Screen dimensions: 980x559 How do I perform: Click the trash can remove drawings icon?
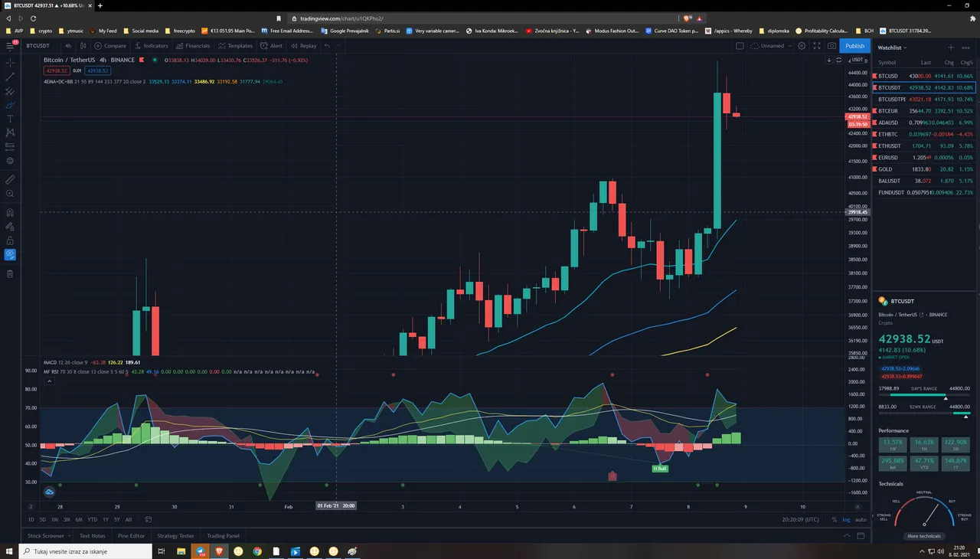tap(10, 273)
